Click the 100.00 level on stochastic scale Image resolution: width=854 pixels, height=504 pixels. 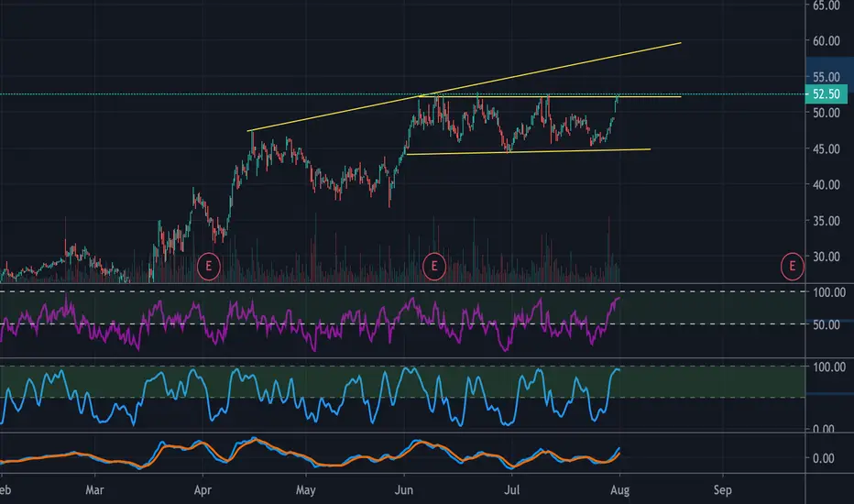(829, 367)
